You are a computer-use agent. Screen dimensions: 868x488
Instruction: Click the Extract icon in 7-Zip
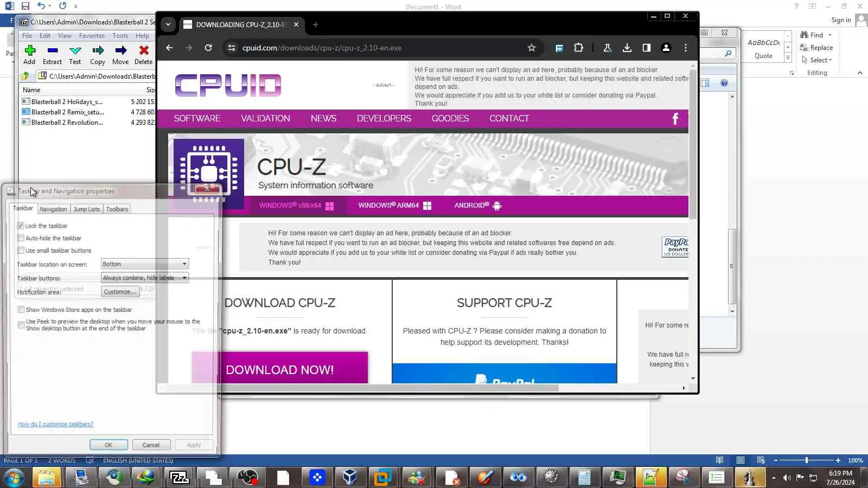(x=53, y=50)
